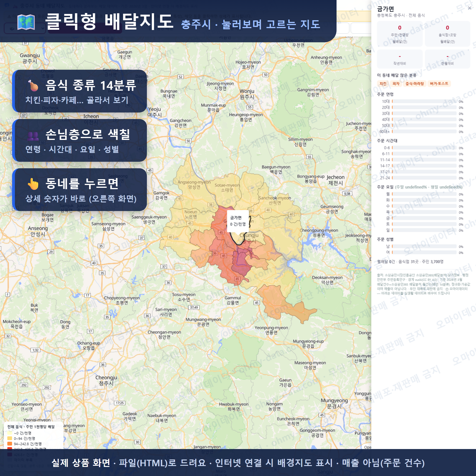Click the 주문 성별 section heading
Screen dimensions: 476x476
coord(385,239)
